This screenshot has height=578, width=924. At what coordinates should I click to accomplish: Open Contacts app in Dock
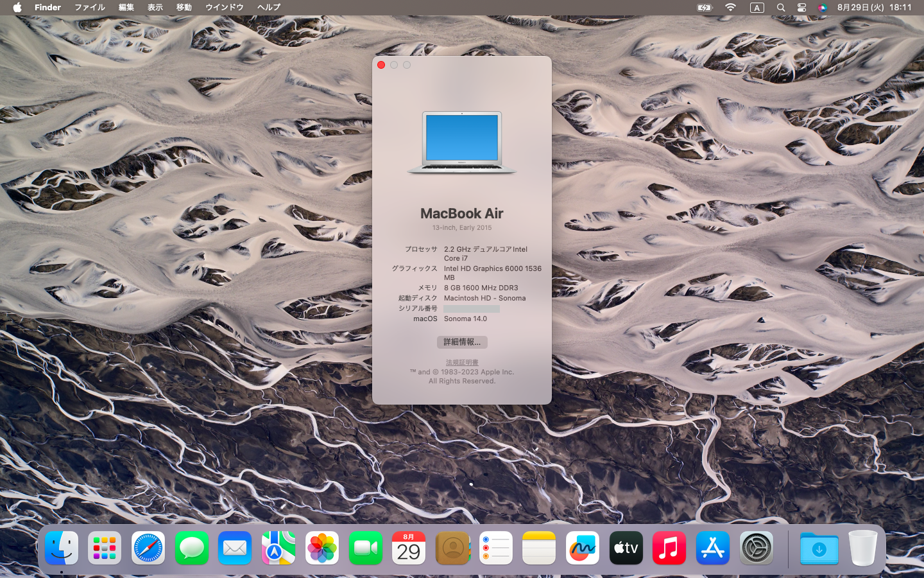tap(452, 548)
